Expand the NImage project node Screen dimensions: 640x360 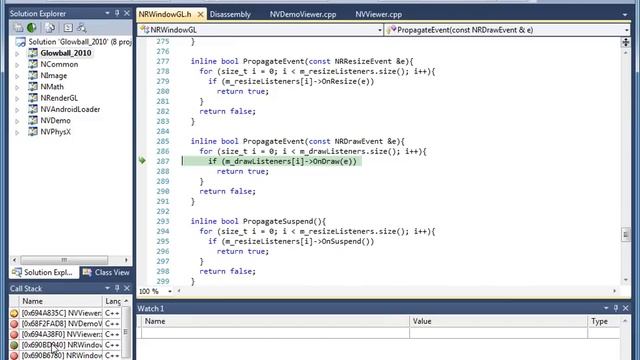(x=17, y=76)
